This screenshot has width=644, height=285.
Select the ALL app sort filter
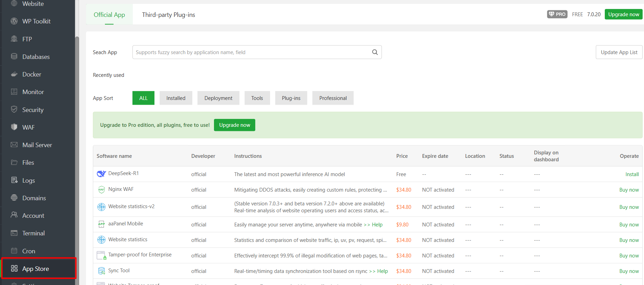click(143, 98)
